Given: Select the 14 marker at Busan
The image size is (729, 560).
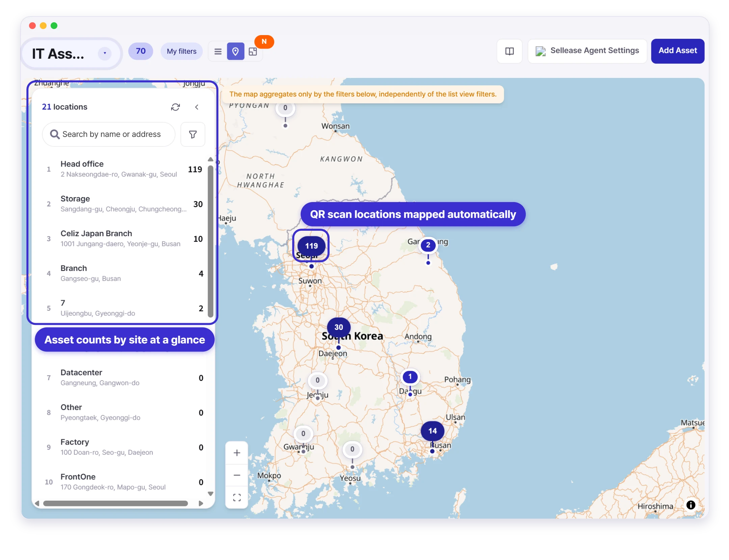Looking at the screenshot, I should click(x=432, y=431).
